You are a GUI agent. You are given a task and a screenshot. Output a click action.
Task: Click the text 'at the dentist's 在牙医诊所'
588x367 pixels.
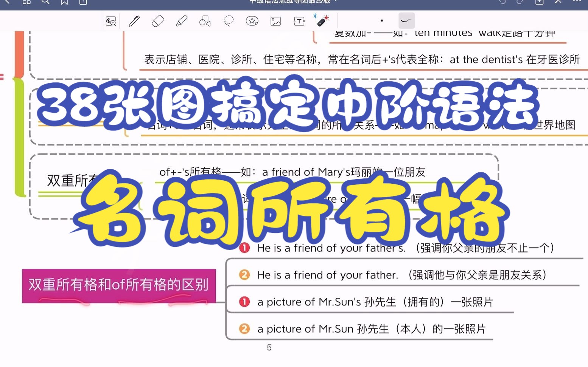point(515,59)
